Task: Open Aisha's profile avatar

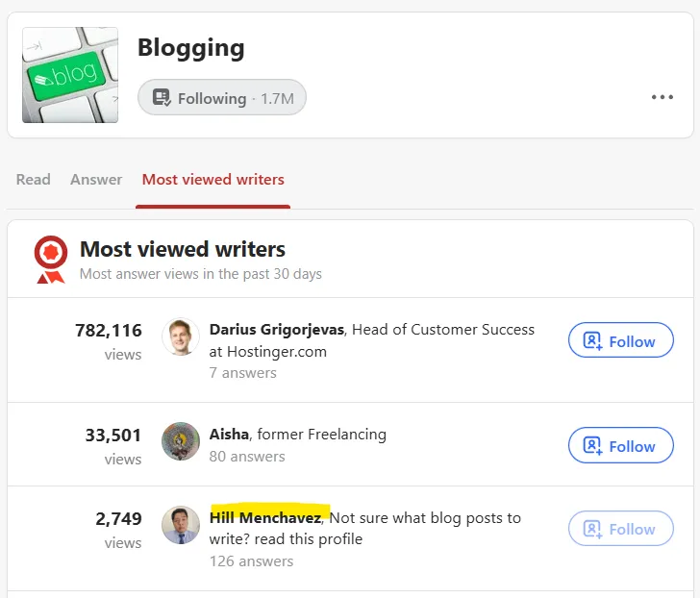Action: point(181,441)
